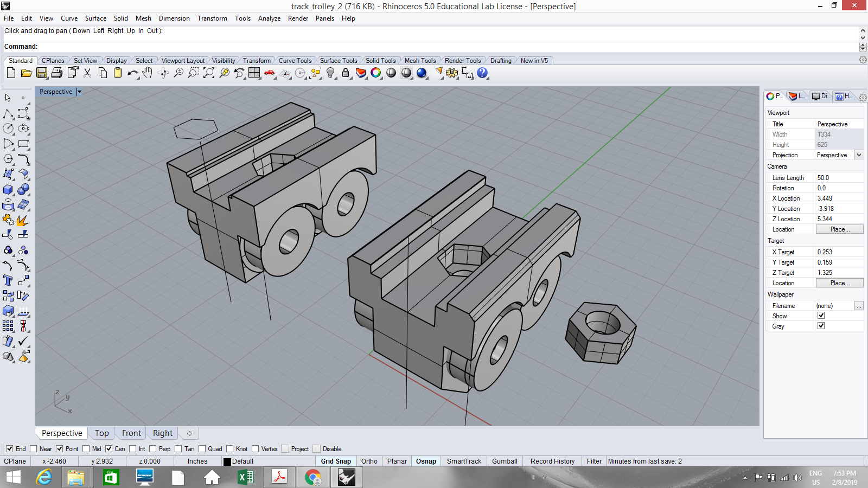Click the Default layer color swatch
Viewport: 868px width, 488px height.
(227, 462)
